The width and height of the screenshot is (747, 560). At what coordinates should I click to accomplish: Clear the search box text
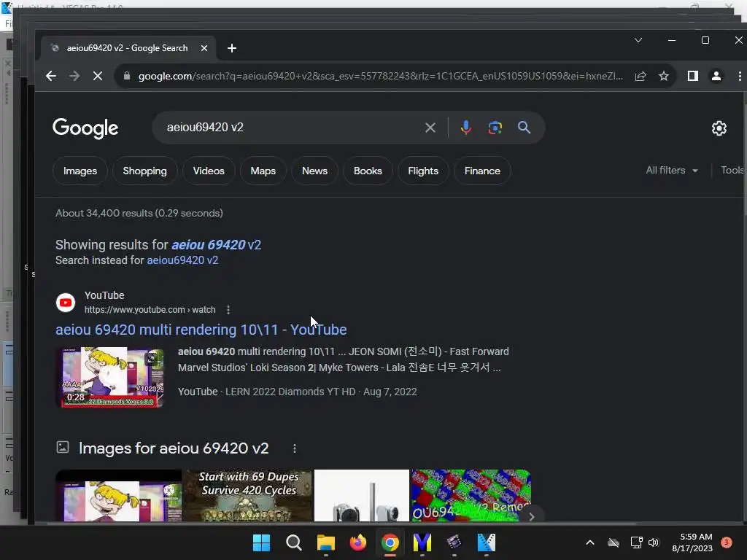point(430,128)
